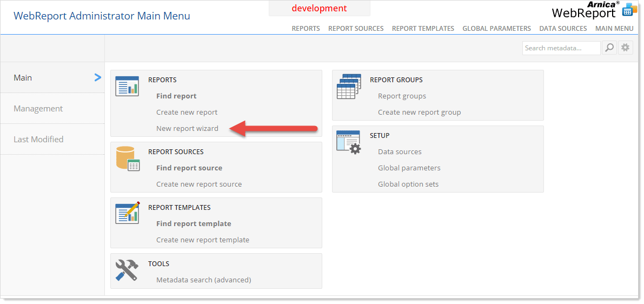Click the Report Sources database icon
The image size is (644, 304).
coord(128,158)
